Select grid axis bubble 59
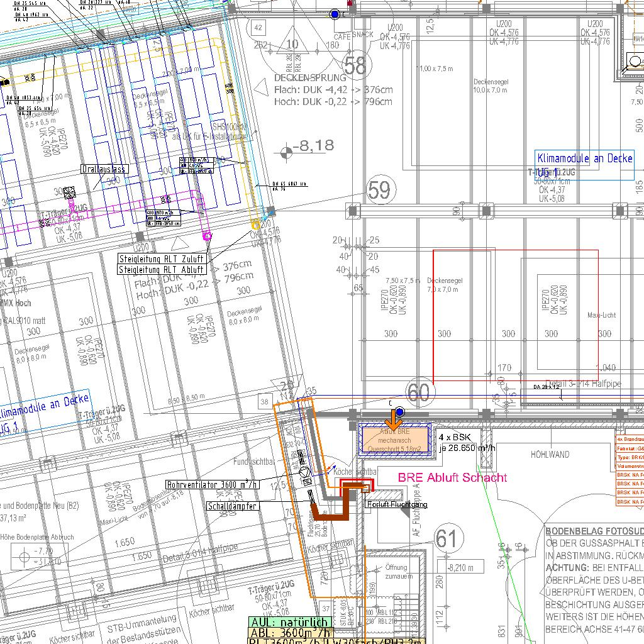Viewport: 644px width, 644px height. point(379,190)
